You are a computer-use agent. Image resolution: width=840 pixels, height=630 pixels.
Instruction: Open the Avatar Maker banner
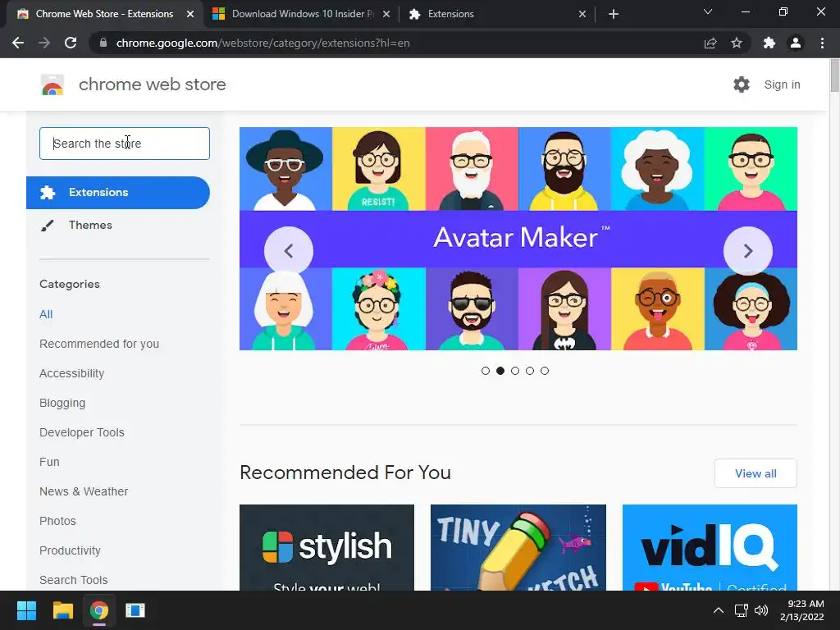pos(518,239)
